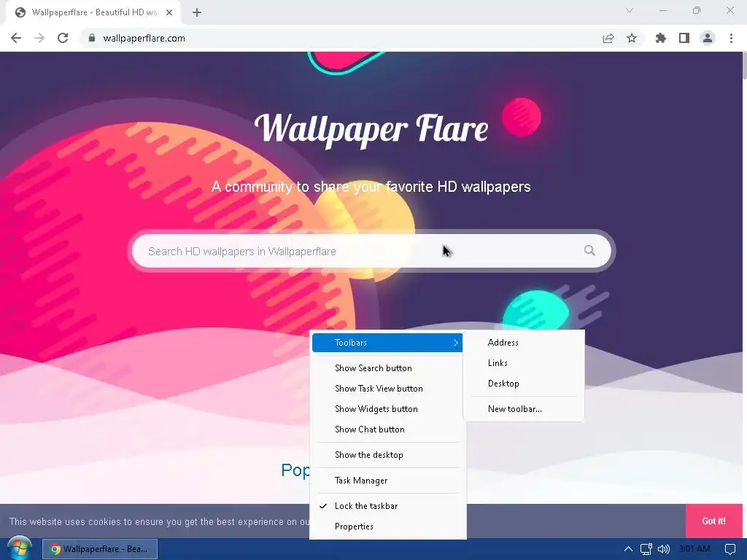Close the Wallpaperflare tab
747x560 pixels.
[x=169, y=12]
